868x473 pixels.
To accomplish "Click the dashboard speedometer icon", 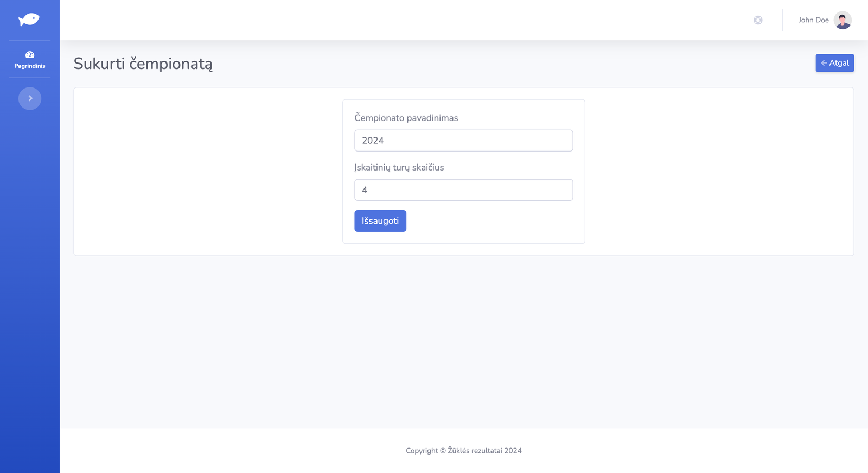I will pyautogui.click(x=30, y=55).
